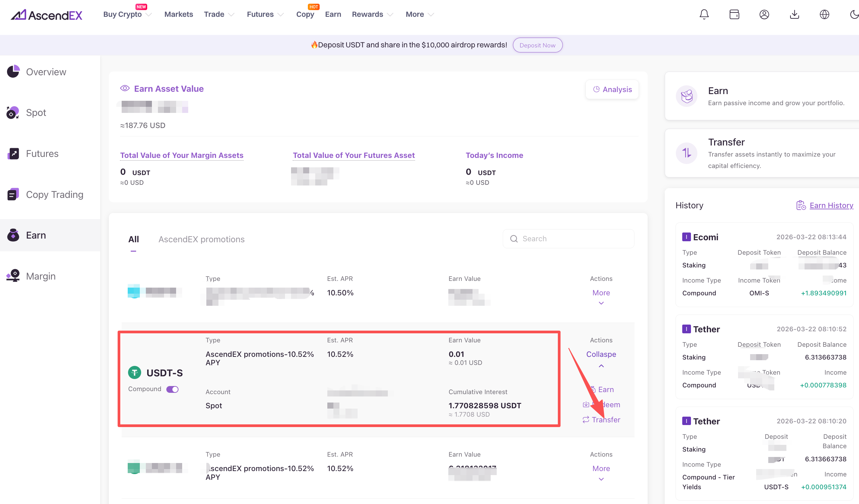The image size is (859, 504).
Task: Collapse the USDT-S actions row
Action: click(601, 355)
